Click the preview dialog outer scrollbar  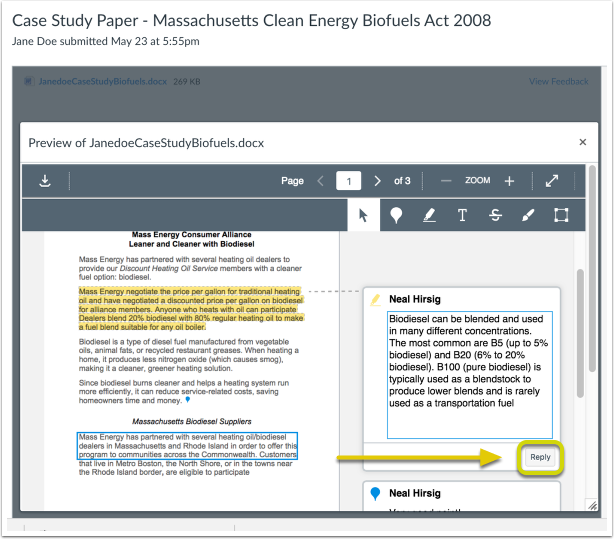592,269
